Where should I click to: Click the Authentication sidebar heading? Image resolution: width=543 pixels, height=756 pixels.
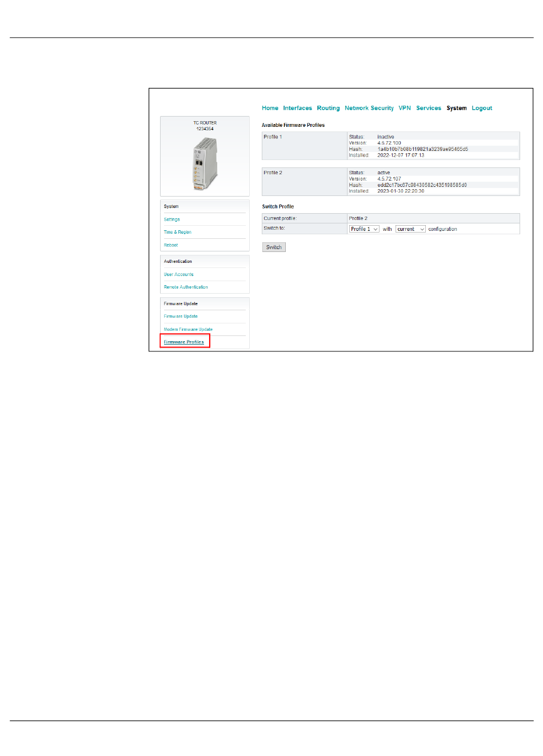[178, 261]
